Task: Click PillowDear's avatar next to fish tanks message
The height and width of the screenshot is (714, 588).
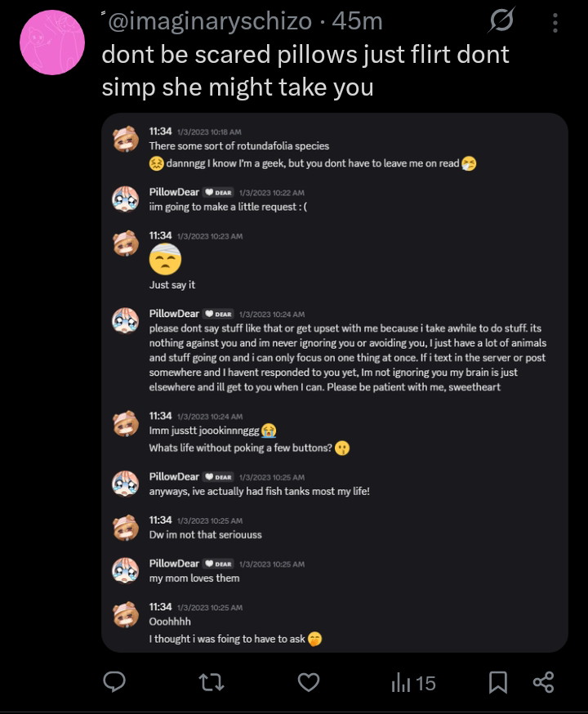Action: (x=125, y=484)
